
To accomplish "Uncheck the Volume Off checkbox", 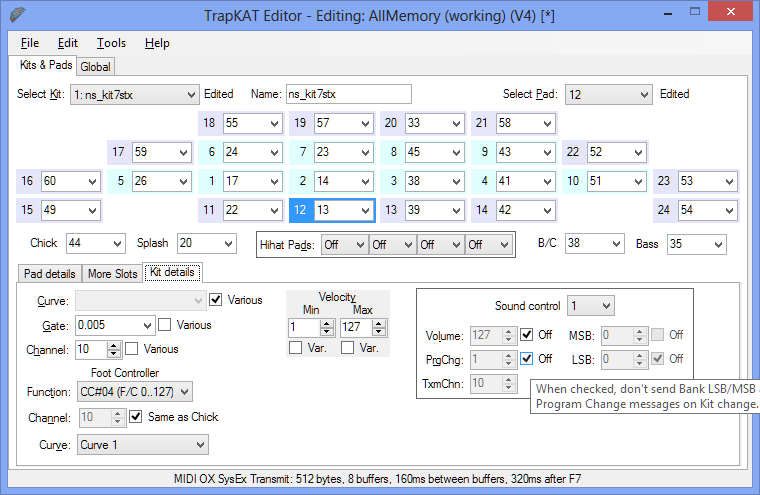I will (x=526, y=335).
